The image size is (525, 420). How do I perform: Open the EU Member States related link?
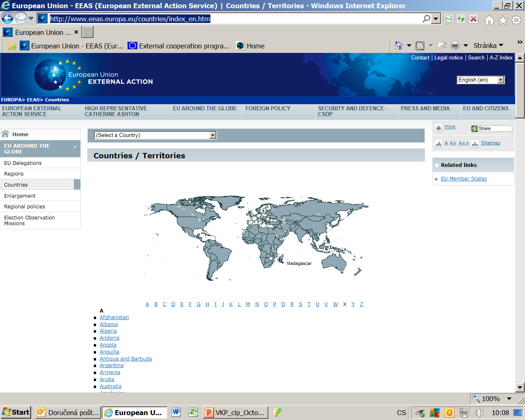[x=464, y=179]
